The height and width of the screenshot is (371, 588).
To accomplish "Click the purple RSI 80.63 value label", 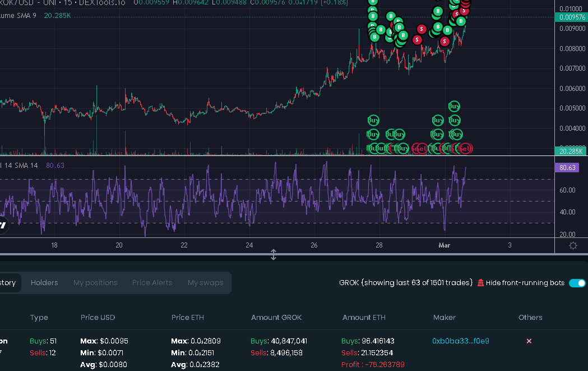I will pos(567,167).
